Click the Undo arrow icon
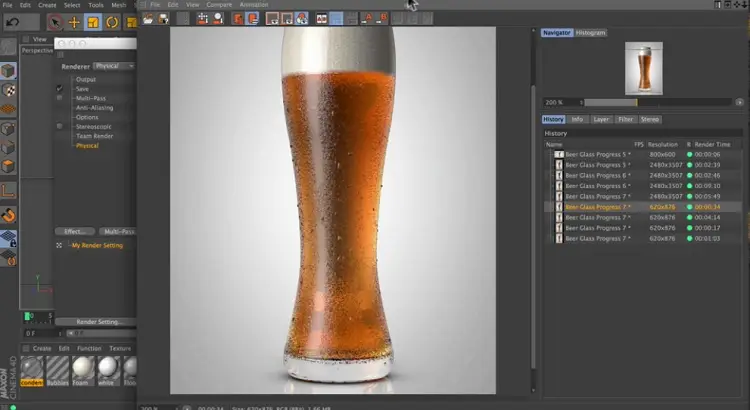This screenshot has height=410, width=750. click(x=13, y=22)
